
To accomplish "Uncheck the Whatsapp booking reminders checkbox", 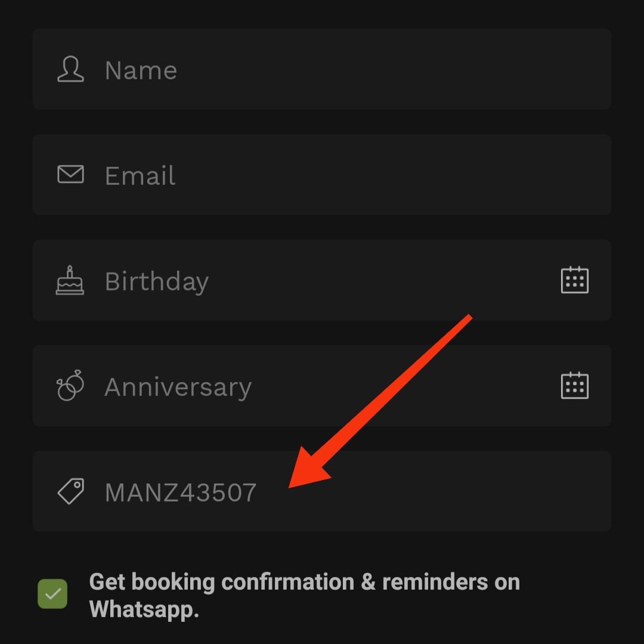I will 52,594.
